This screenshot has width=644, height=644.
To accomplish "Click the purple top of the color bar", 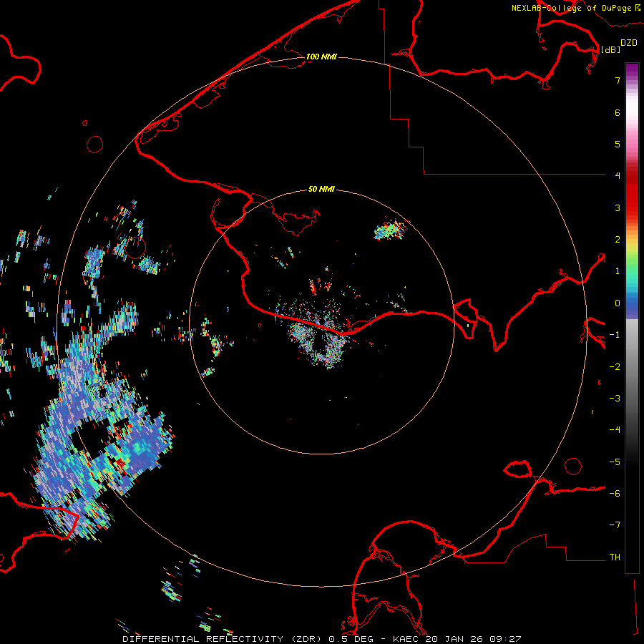I will tap(632, 71).
